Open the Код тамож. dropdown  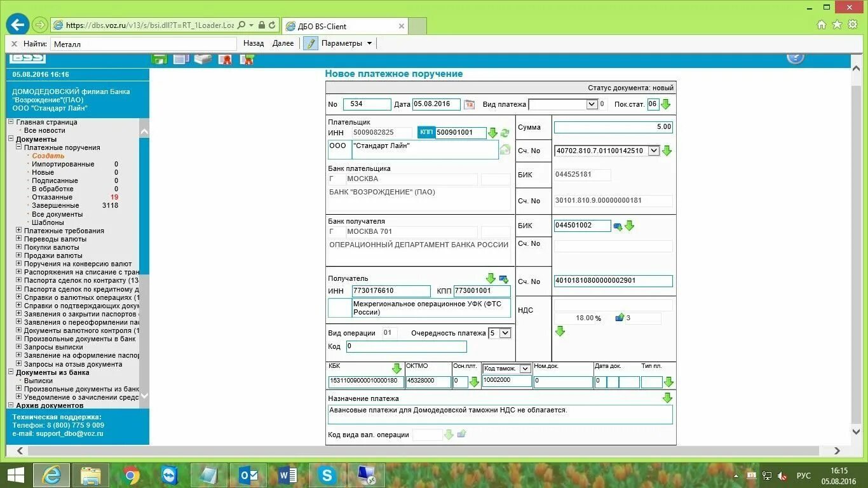coord(525,369)
